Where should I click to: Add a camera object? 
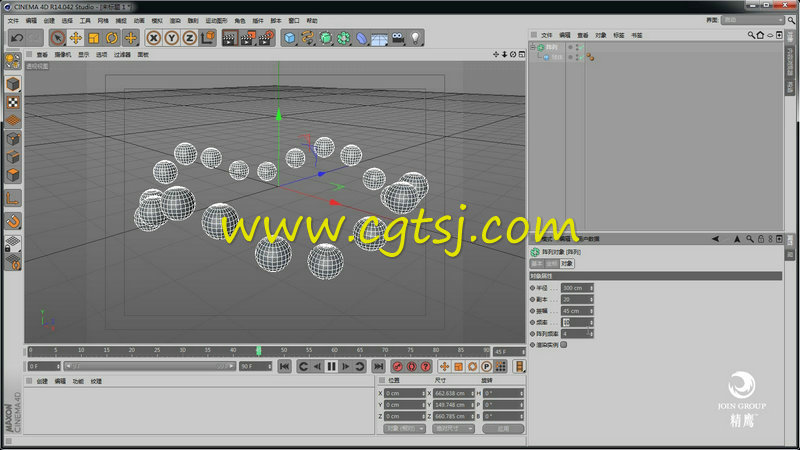398,38
